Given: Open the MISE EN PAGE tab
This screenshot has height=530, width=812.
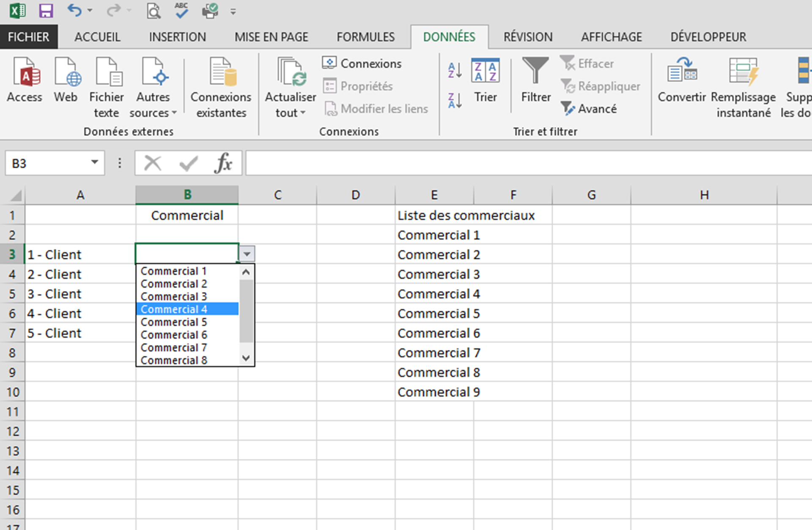Looking at the screenshot, I should 272,37.
